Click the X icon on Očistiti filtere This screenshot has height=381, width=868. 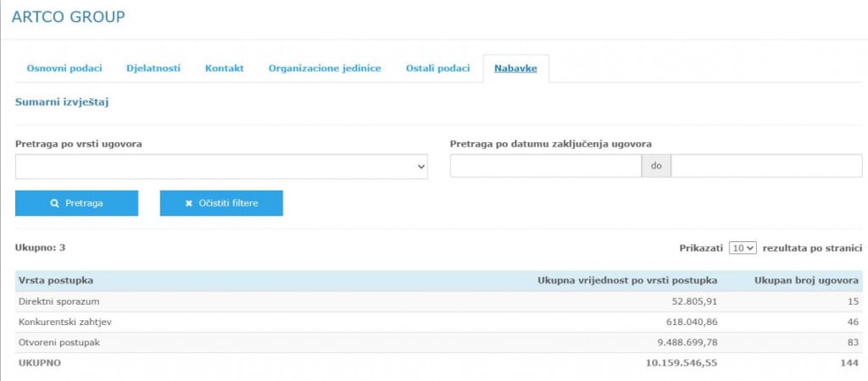click(189, 203)
